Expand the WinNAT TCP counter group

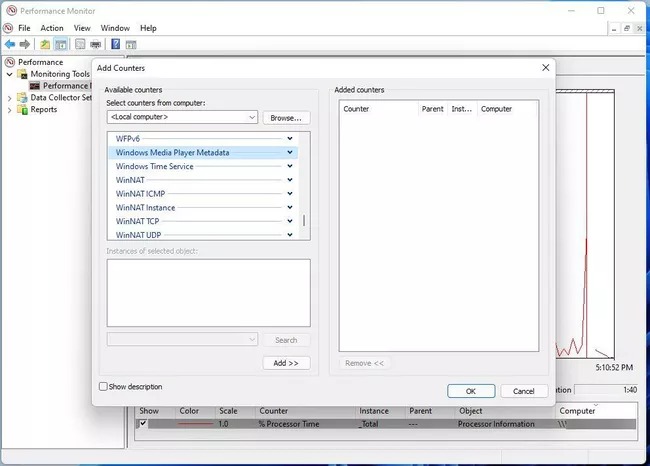pos(290,221)
